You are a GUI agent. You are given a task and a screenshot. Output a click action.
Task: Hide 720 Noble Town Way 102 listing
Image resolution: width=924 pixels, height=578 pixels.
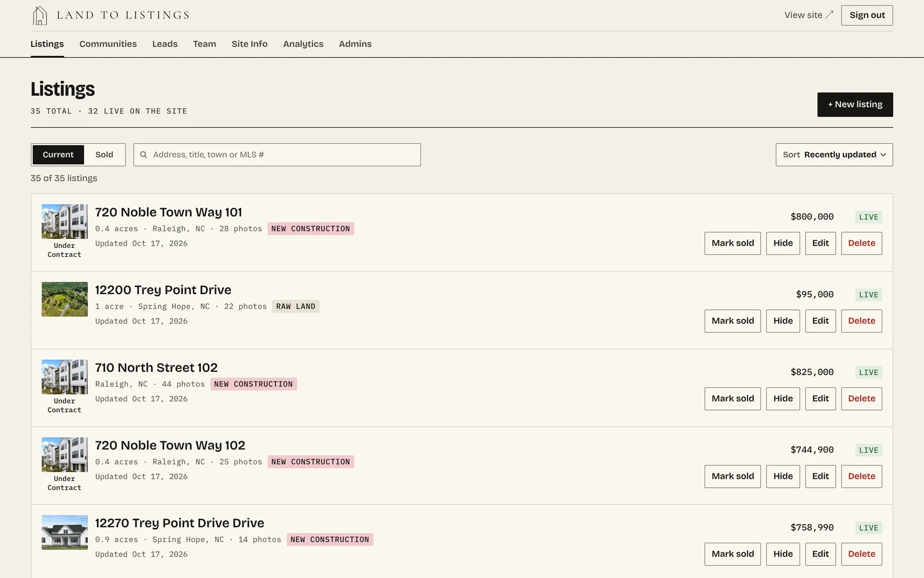[x=783, y=477]
